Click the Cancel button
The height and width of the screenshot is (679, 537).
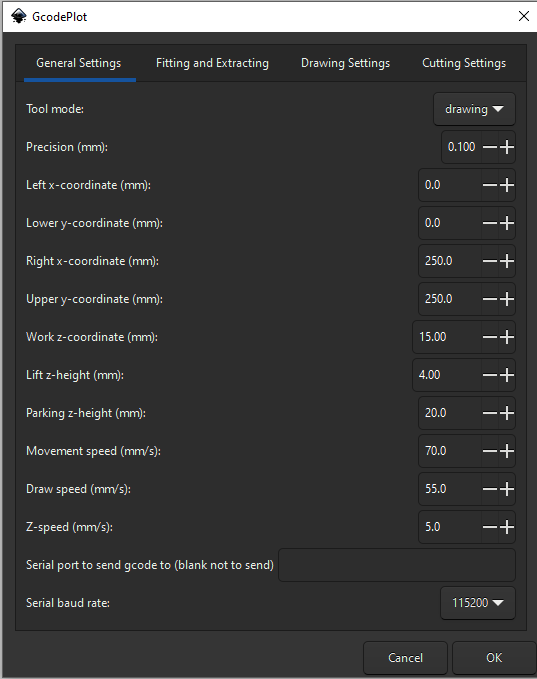pyautogui.click(x=405, y=658)
